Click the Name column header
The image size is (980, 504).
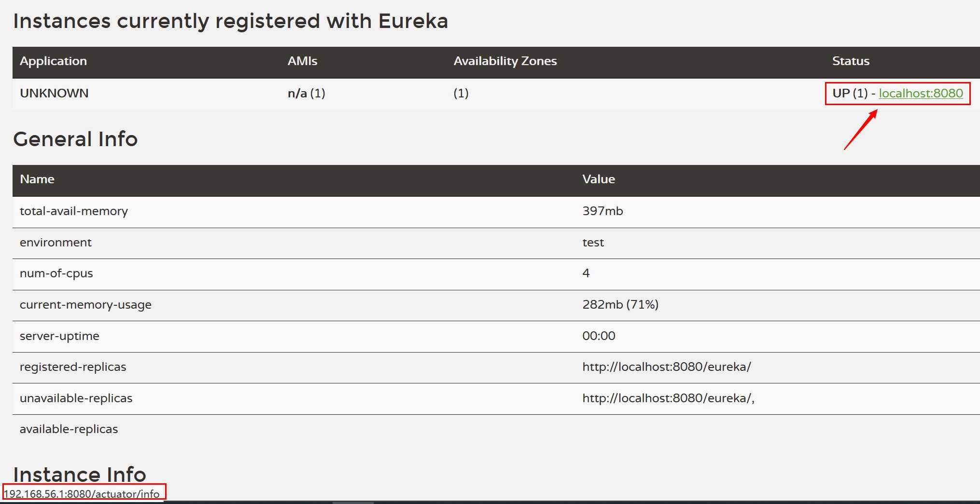click(37, 179)
